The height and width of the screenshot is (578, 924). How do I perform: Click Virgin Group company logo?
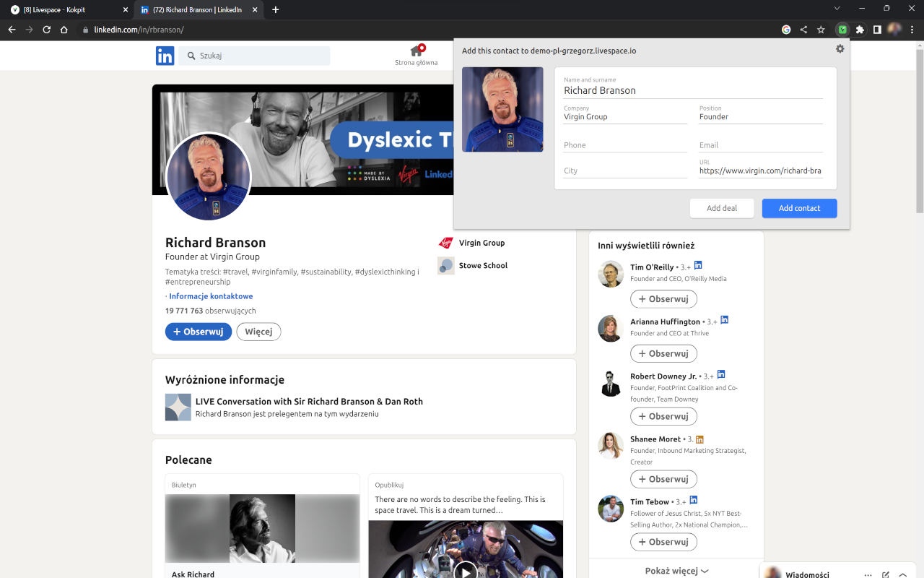pyautogui.click(x=445, y=243)
